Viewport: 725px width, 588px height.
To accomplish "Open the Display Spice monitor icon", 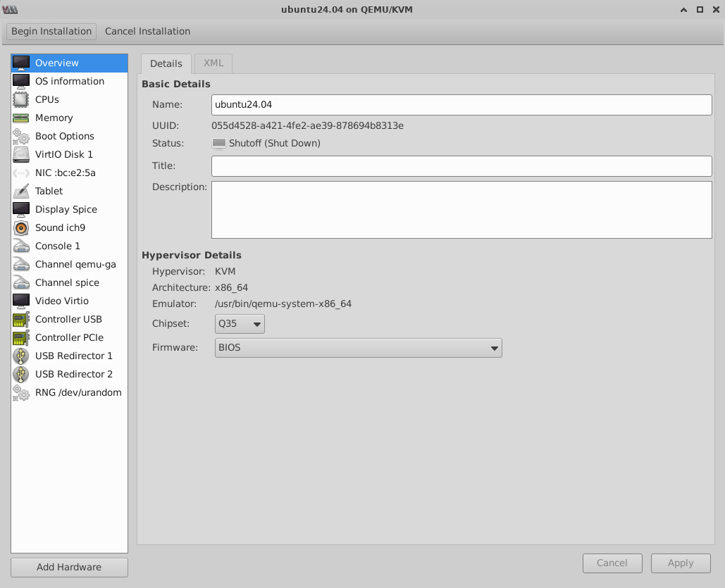I will pos(21,209).
